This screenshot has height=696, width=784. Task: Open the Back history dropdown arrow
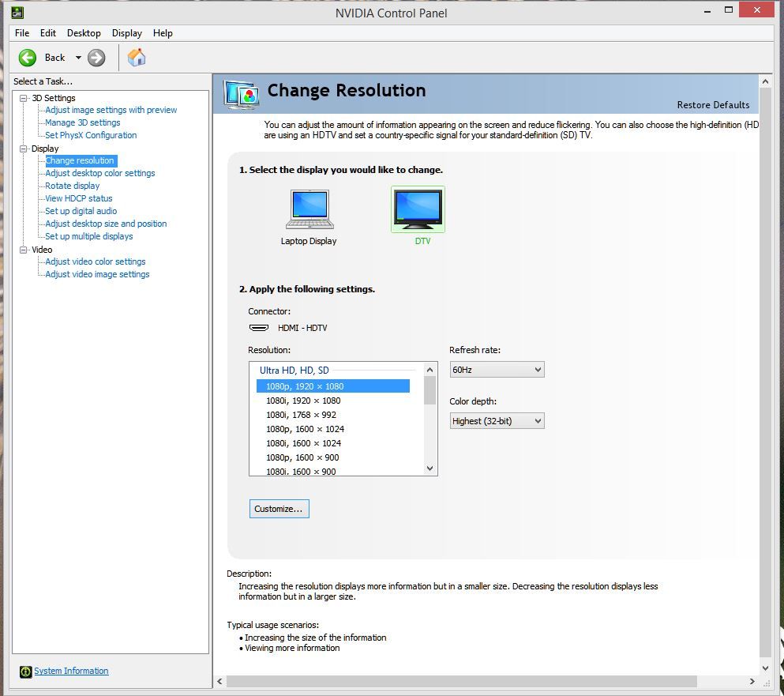(x=78, y=58)
